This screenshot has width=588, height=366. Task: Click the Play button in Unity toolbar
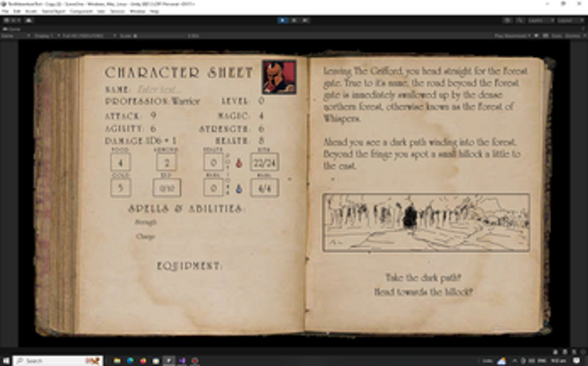[x=283, y=20]
